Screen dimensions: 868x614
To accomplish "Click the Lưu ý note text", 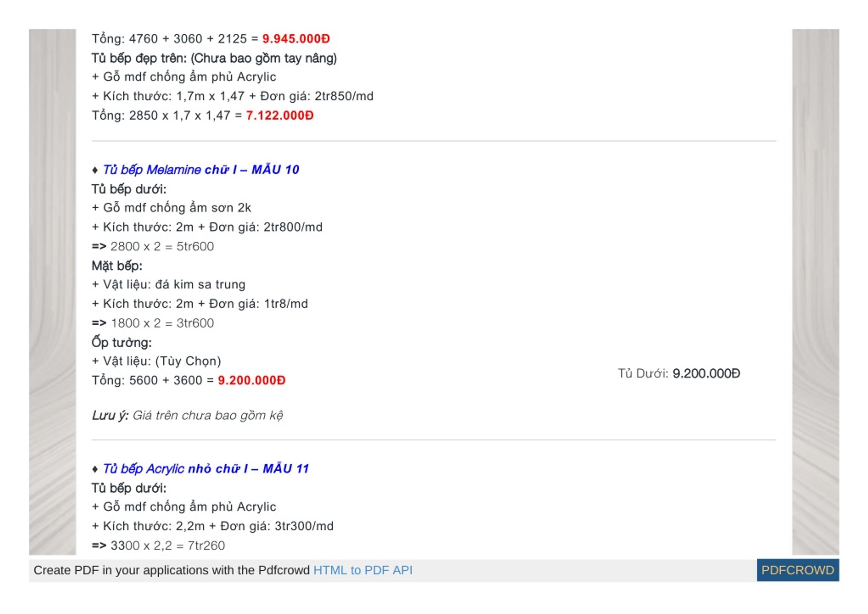I will pos(187,415).
